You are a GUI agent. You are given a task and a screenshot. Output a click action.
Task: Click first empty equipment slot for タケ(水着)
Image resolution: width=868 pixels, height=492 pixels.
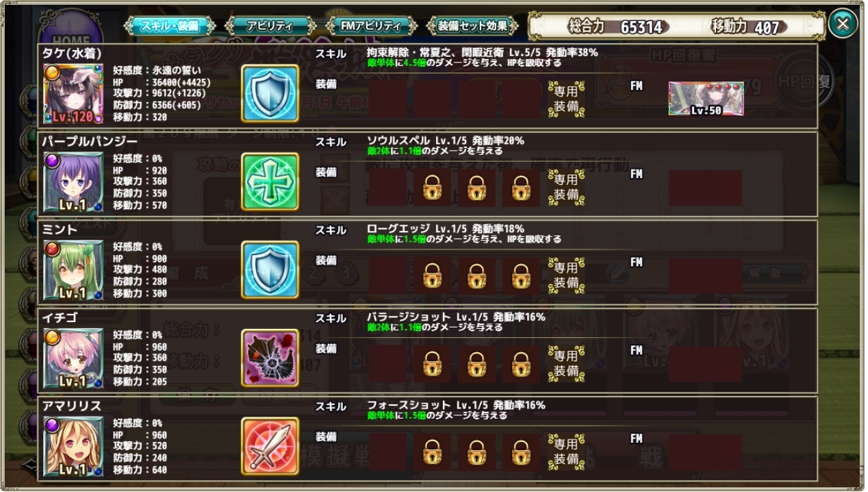point(387,99)
